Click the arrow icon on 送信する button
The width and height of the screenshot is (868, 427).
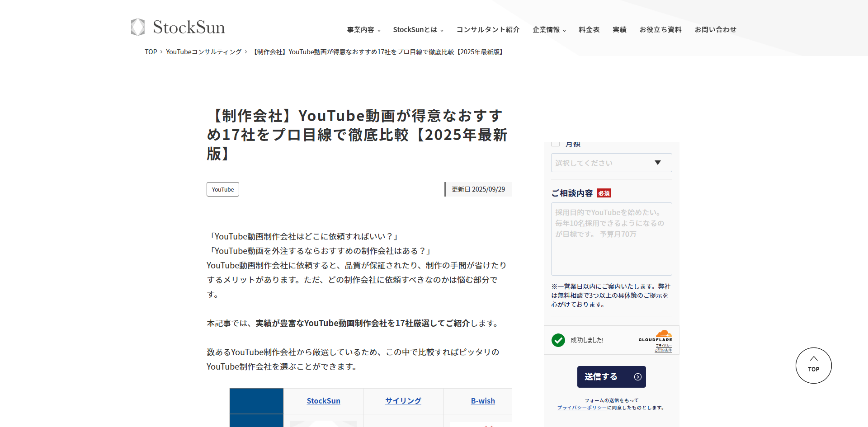(637, 377)
